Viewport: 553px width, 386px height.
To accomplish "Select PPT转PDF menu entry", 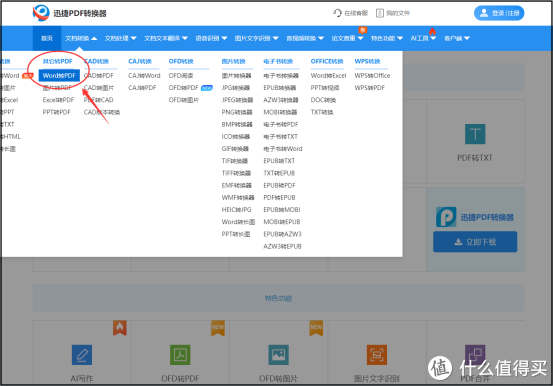I will (x=56, y=112).
